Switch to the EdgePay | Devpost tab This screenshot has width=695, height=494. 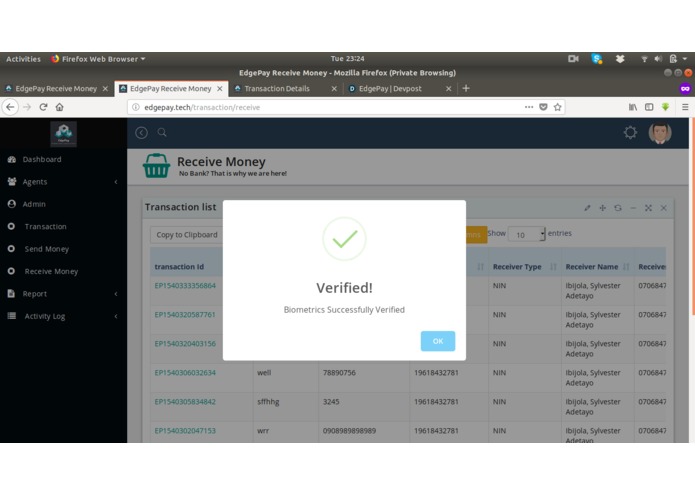click(390, 89)
